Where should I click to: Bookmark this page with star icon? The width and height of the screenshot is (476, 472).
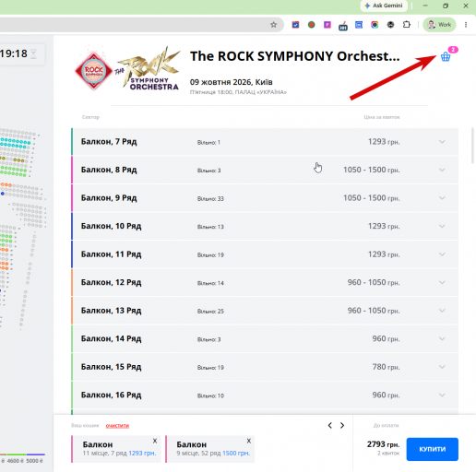tap(273, 25)
